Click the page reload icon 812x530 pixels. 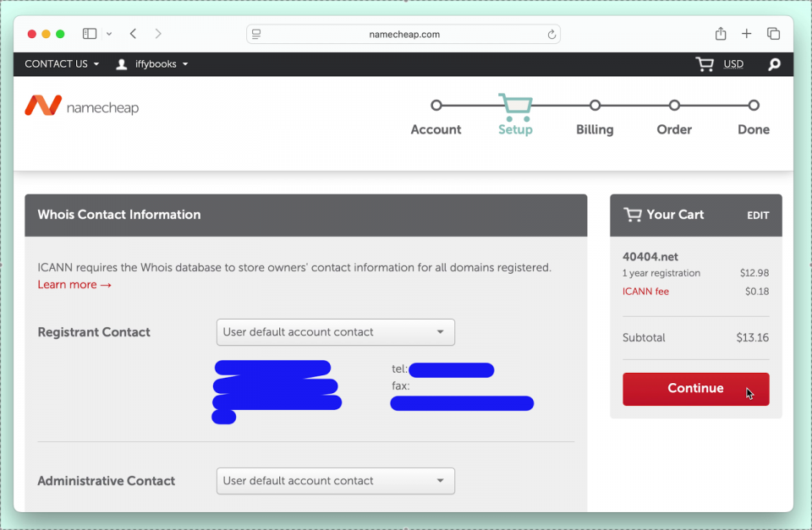click(x=551, y=35)
